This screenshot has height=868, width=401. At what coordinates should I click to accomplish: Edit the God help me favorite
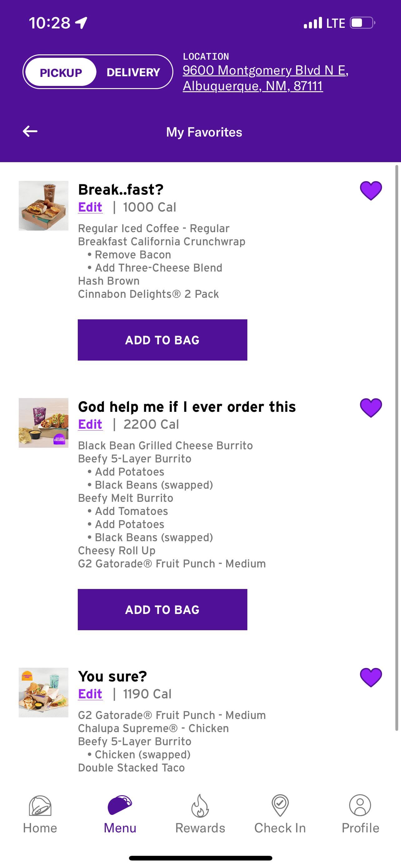(x=90, y=424)
